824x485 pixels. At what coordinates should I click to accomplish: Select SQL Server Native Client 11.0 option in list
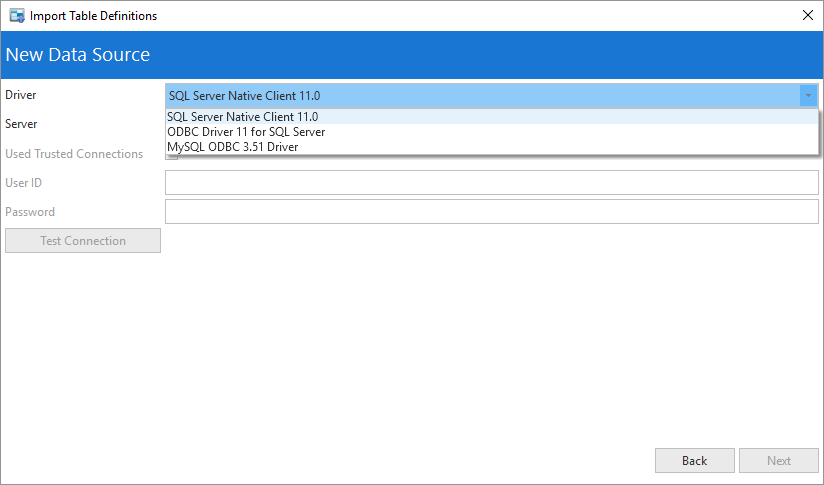click(492, 117)
